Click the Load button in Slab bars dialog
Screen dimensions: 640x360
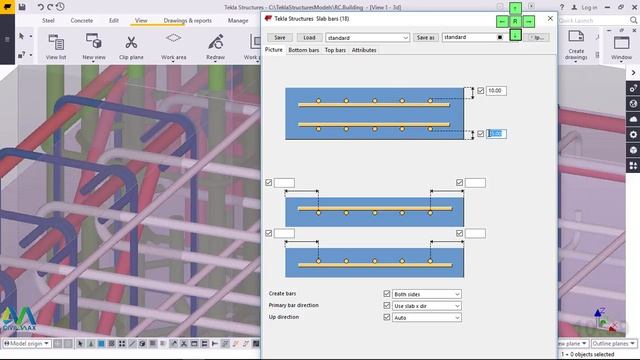click(309, 37)
